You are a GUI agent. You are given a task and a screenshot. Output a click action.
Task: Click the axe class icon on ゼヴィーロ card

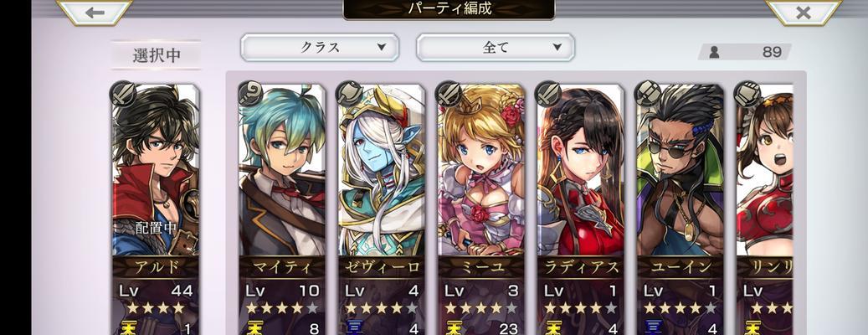tap(350, 93)
